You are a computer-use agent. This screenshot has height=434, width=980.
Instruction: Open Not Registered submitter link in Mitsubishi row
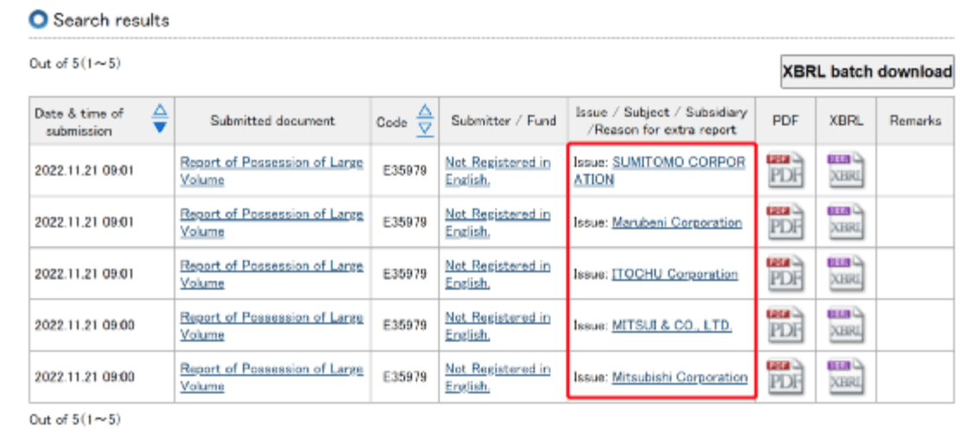(498, 377)
